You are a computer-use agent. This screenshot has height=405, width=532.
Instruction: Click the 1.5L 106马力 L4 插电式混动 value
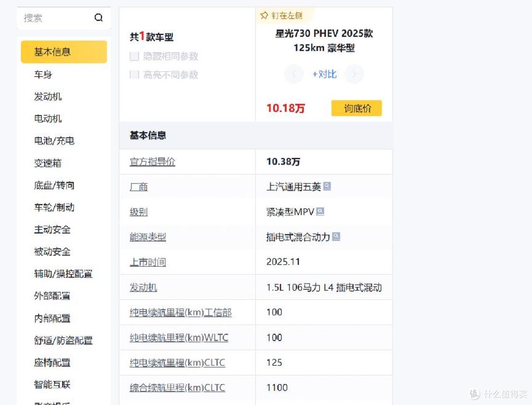pyautogui.click(x=324, y=287)
